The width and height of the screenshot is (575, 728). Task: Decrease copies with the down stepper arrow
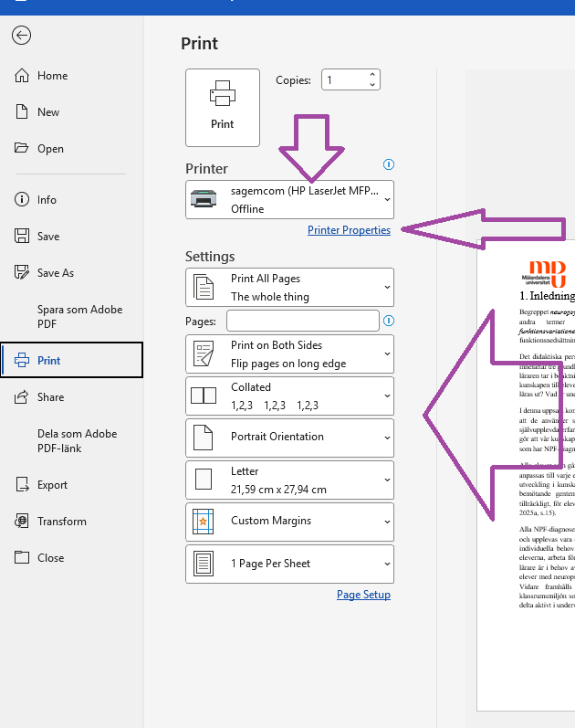pyautogui.click(x=372, y=85)
